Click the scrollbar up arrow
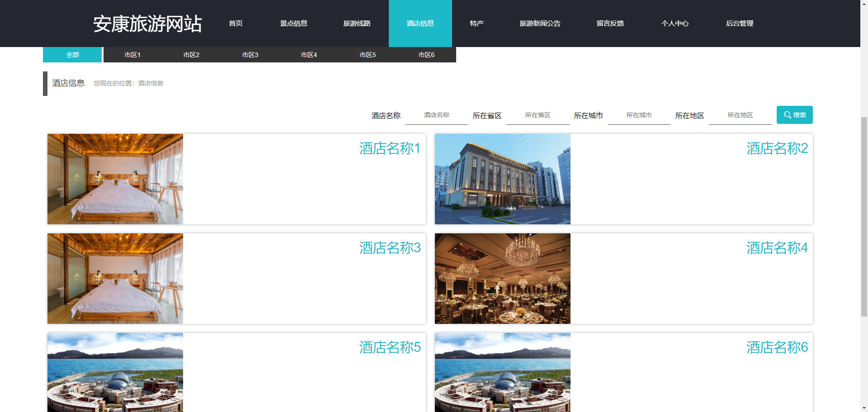Screen dimensions: 868x412 [x=864, y=4]
